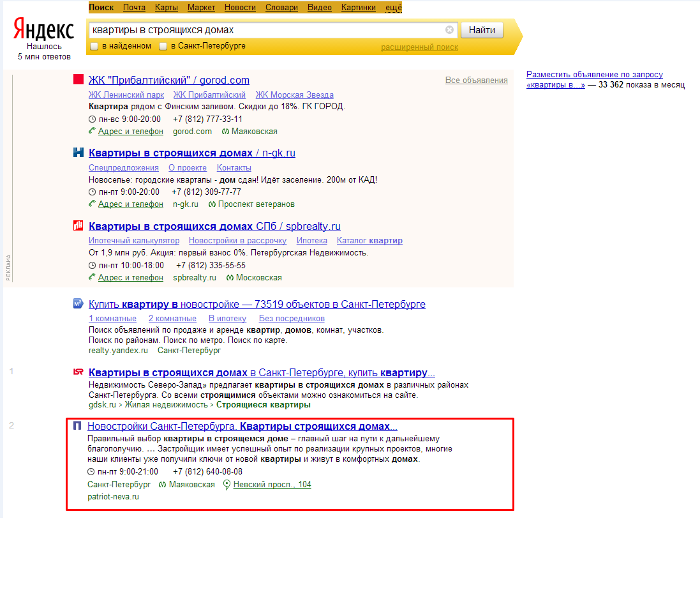Click Все объявления link
This screenshot has width=700, height=592.
coord(476,80)
